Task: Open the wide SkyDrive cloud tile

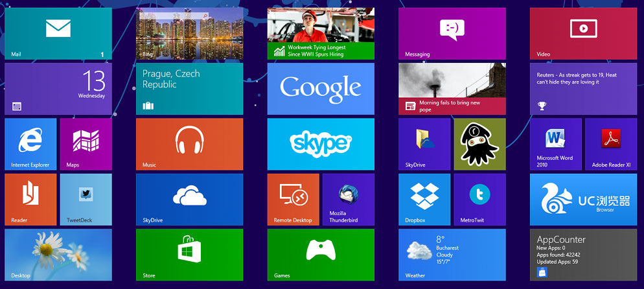Action: click(189, 199)
